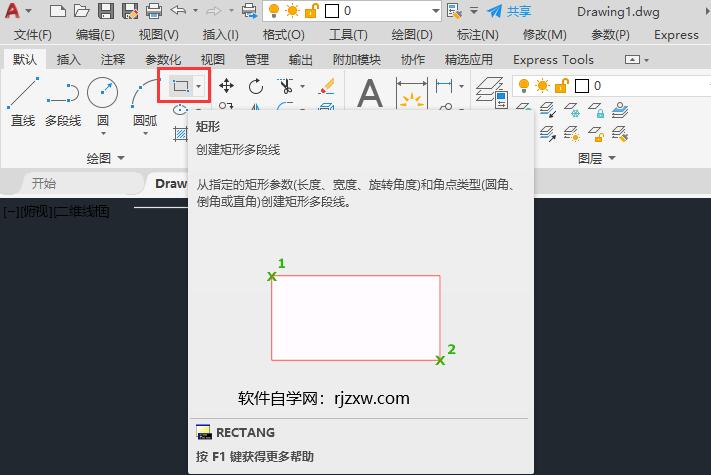Toggle the layer freeze sun in the ribbon layer box
This screenshot has height=475, width=711.
coord(542,85)
